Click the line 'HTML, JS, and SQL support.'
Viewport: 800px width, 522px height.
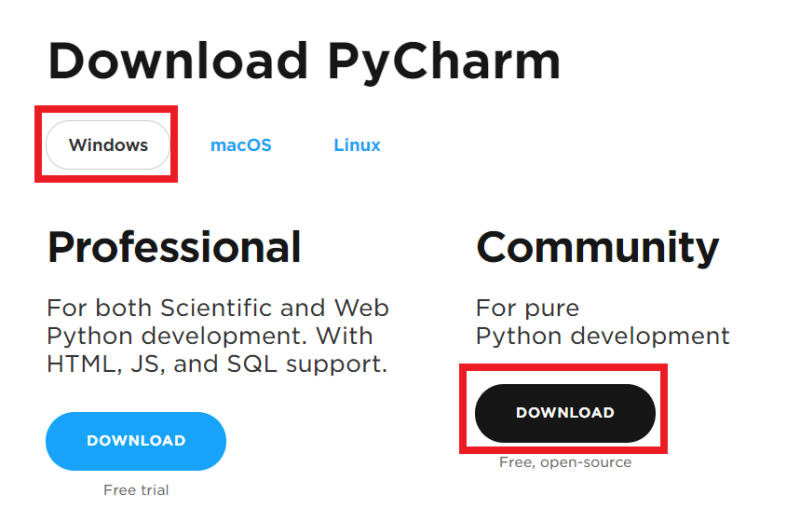point(217,364)
